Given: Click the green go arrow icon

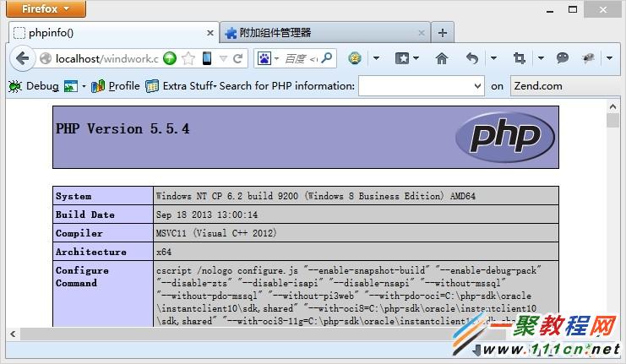Looking at the screenshot, I should coord(170,58).
